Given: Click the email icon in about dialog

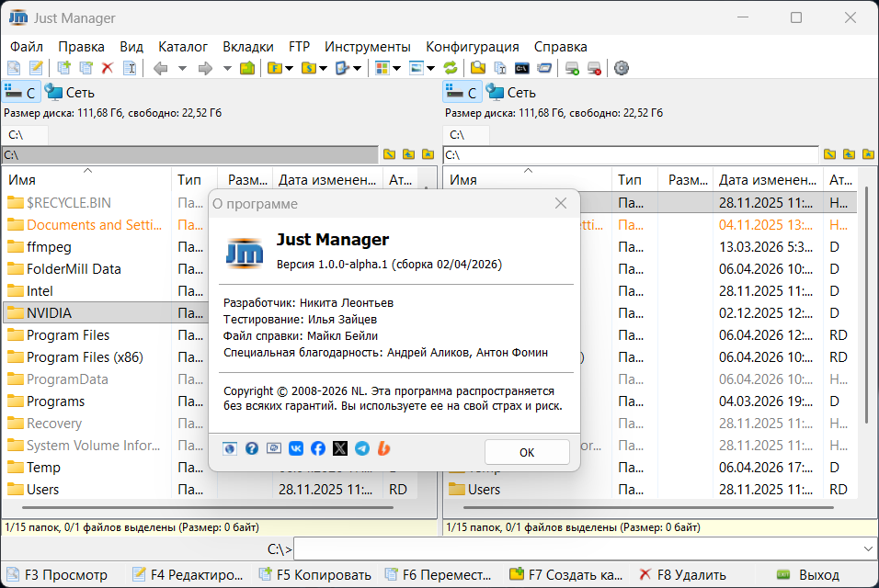Looking at the screenshot, I should [274, 448].
